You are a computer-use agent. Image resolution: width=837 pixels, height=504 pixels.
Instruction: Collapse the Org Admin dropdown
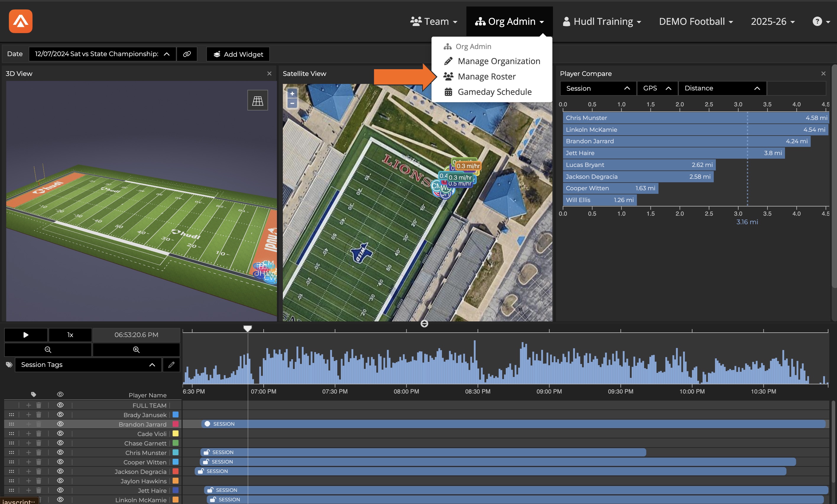(509, 21)
